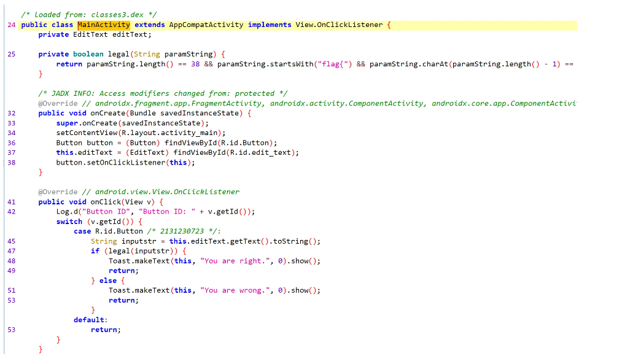The image size is (633, 364).
Task: Click line number 24 in the gutter
Action: [11, 25]
